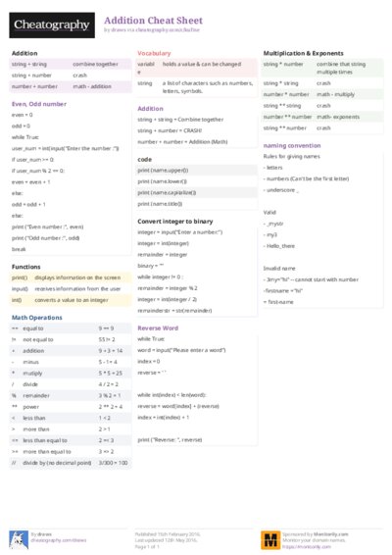Click the 'print ("Reverse: ", reverse)' line
The width and height of the screenshot is (392, 555).
170,440
